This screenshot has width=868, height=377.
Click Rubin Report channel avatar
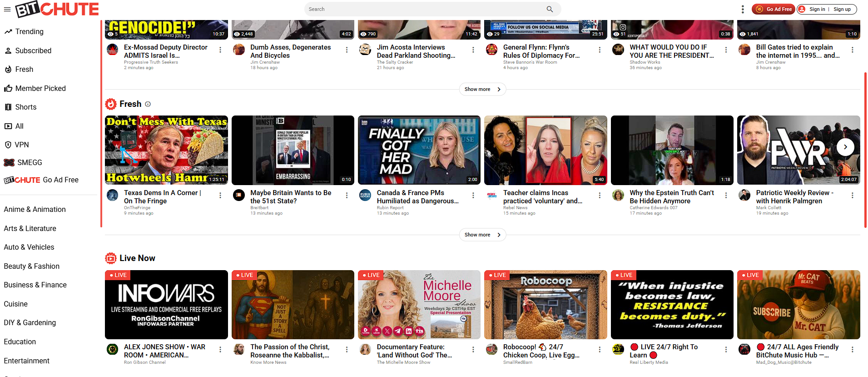coord(365,195)
